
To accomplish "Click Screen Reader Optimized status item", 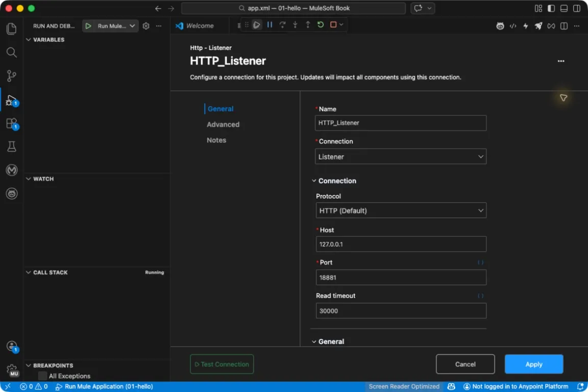I will coord(404,386).
